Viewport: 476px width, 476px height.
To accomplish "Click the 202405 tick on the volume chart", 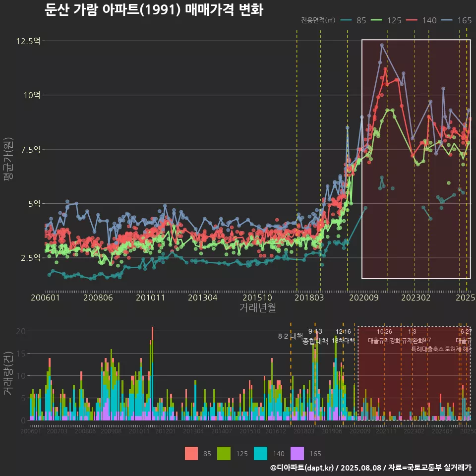I will [x=442, y=431].
